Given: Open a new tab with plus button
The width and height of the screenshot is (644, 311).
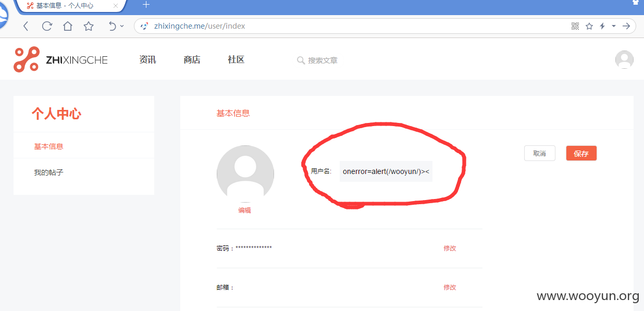Looking at the screenshot, I should coord(146,5).
